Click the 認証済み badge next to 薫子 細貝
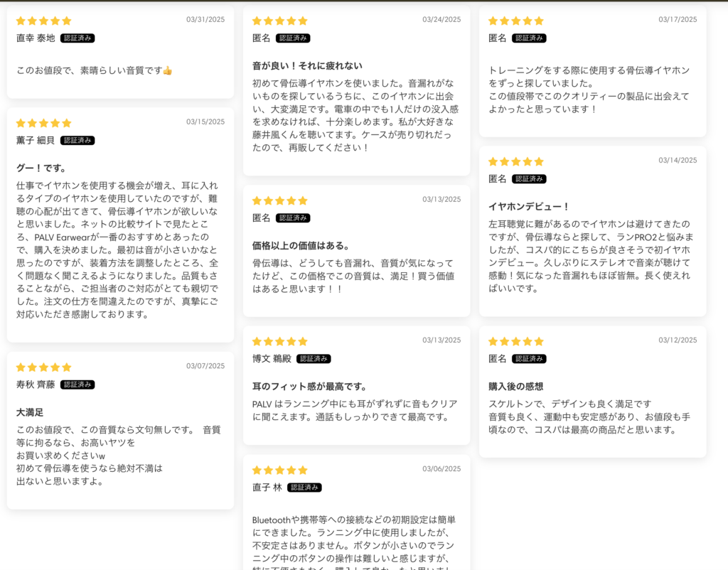This screenshot has width=728, height=570. pyautogui.click(x=77, y=140)
